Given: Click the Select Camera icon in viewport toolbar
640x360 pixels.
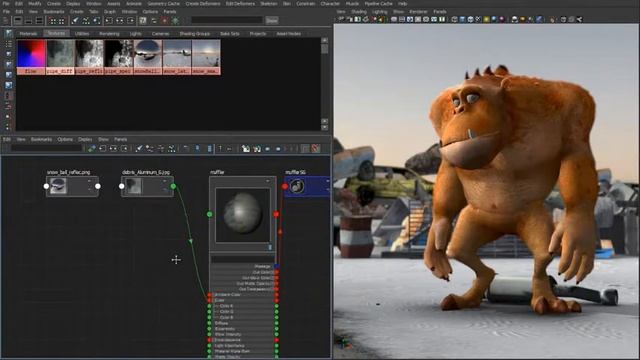Looking at the screenshot, I should pos(341,19).
